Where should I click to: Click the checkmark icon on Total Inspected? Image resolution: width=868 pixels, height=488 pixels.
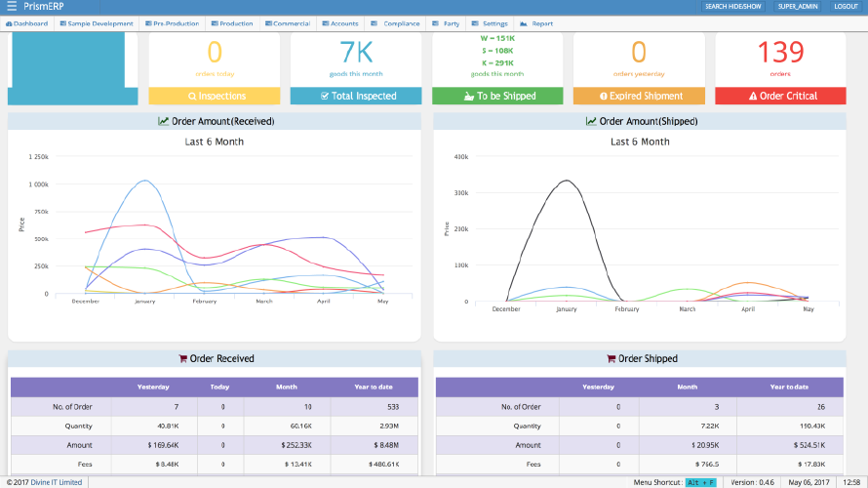point(325,97)
